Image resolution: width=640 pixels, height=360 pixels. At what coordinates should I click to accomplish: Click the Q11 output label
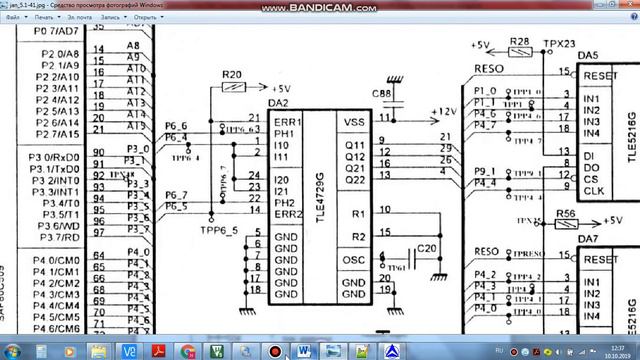(355, 146)
